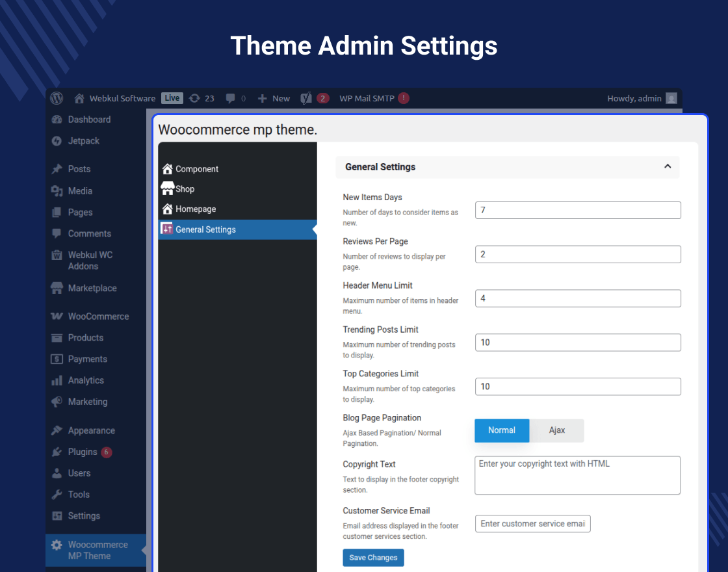728x572 pixels.
Task: Open the updates icon showing 23
Action: point(194,98)
